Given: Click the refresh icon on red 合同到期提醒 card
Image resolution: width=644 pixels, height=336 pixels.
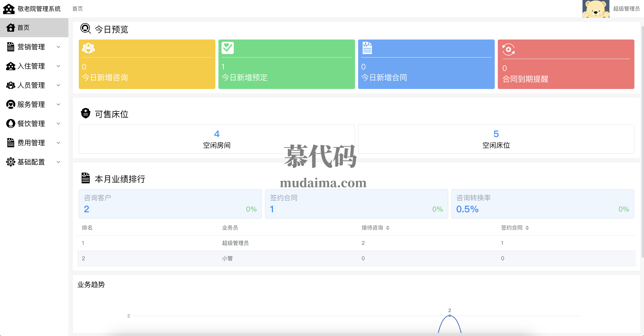Looking at the screenshot, I should [509, 49].
